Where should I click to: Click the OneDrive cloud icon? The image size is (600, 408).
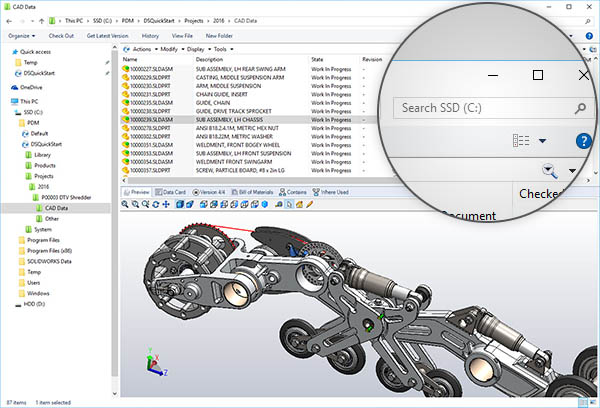(15, 87)
